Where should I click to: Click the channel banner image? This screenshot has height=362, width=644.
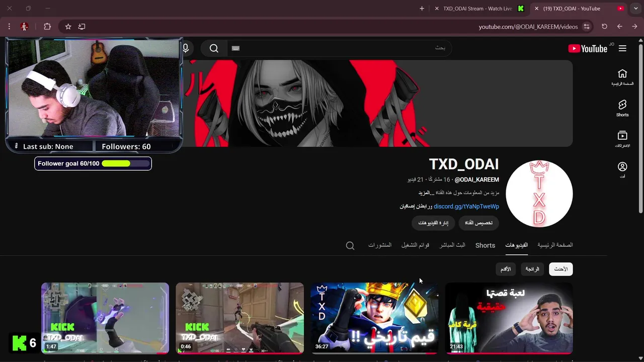pos(377,104)
